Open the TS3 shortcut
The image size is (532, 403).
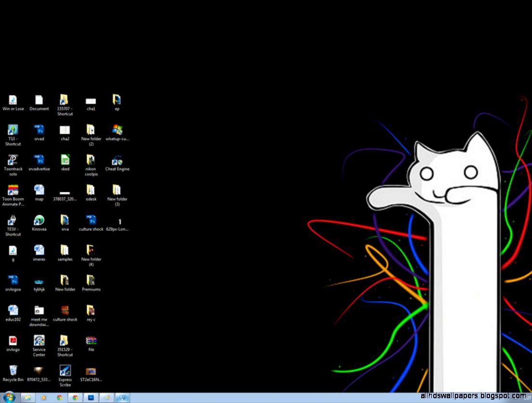click(13, 130)
